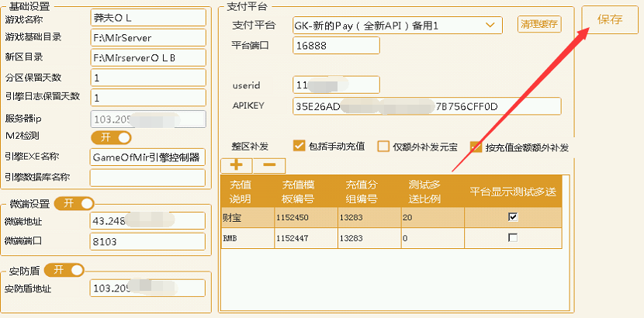This screenshot has height=318, width=644.
Task: Click the 充值模板编号 column header
Action: pos(304,191)
